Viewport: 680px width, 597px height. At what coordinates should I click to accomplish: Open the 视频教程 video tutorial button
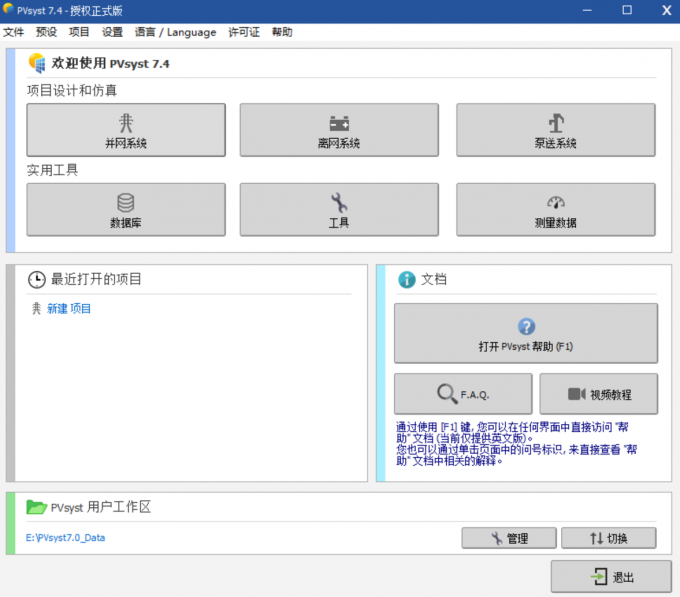[598, 394]
